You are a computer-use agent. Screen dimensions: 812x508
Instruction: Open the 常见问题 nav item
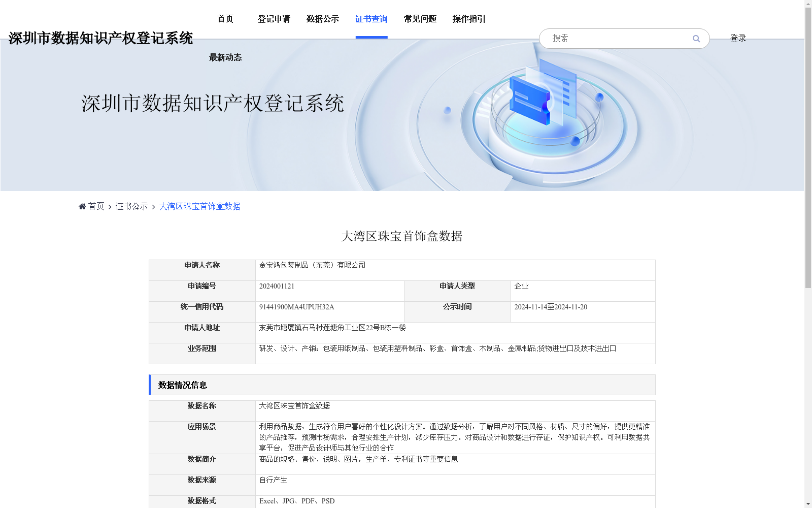point(420,19)
